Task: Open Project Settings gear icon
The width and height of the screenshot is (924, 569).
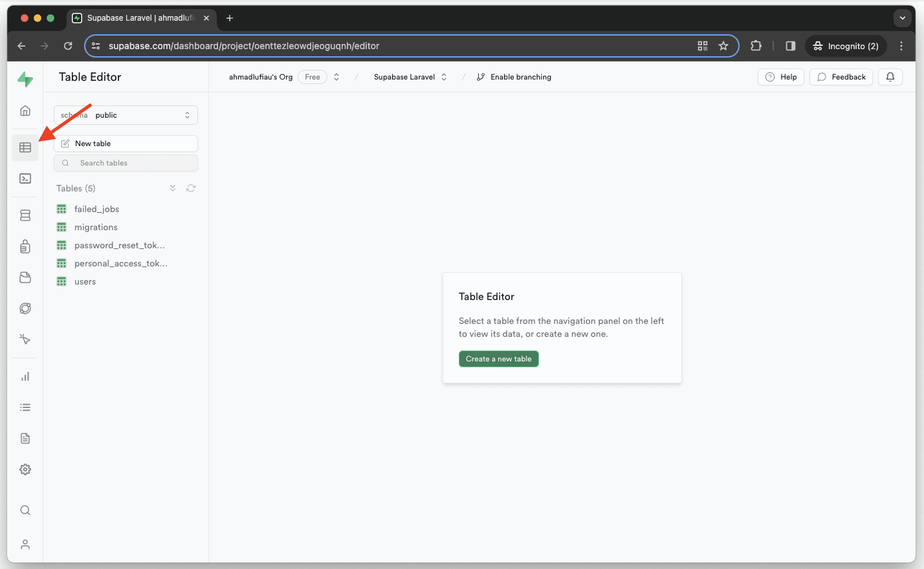Action: pyautogui.click(x=25, y=469)
